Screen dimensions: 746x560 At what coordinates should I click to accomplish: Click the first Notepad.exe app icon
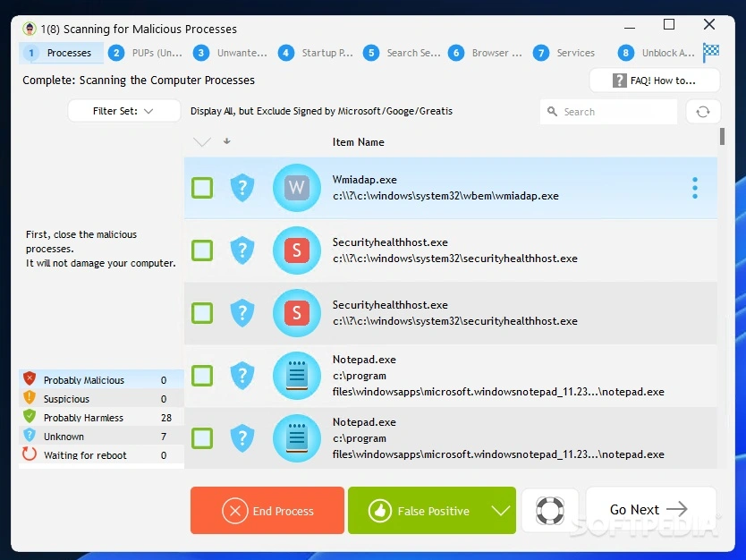point(296,376)
